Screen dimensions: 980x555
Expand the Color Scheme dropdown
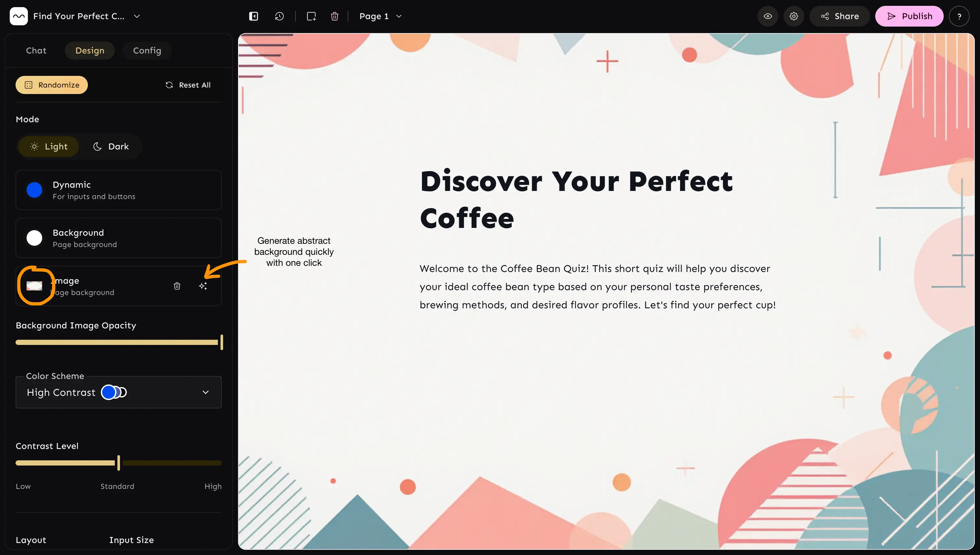pos(119,392)
